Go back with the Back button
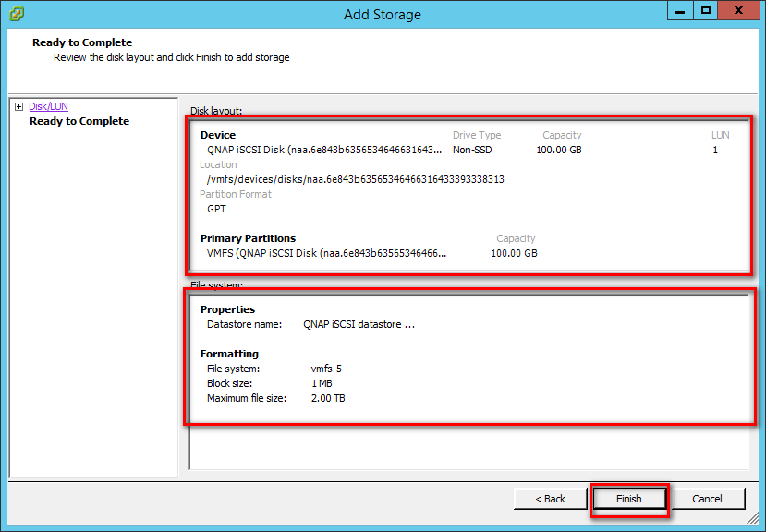This screenshot has width=766, height=532. tap(550, 499)
